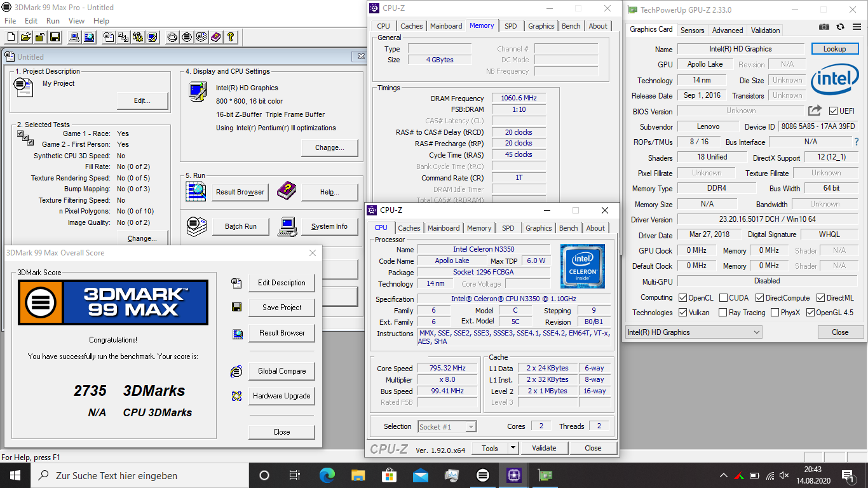Click the Windows search box in taskbar
Image resolution: width=868 pixels, height=488 pixels.
139,475
